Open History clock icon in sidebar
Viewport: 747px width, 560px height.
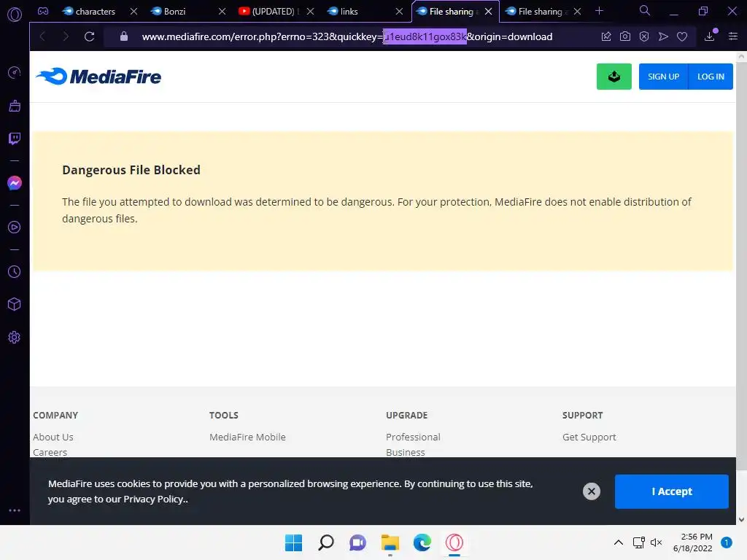(15, 271)
